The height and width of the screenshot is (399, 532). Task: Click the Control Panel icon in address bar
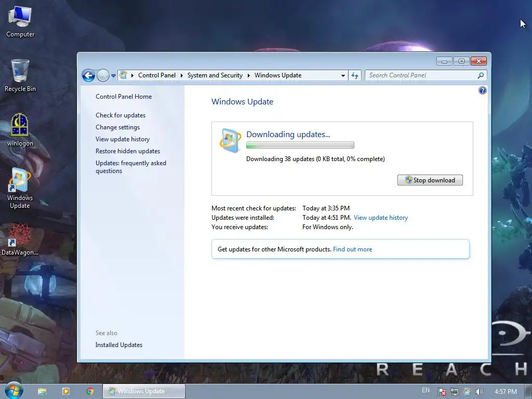point(124,75)
